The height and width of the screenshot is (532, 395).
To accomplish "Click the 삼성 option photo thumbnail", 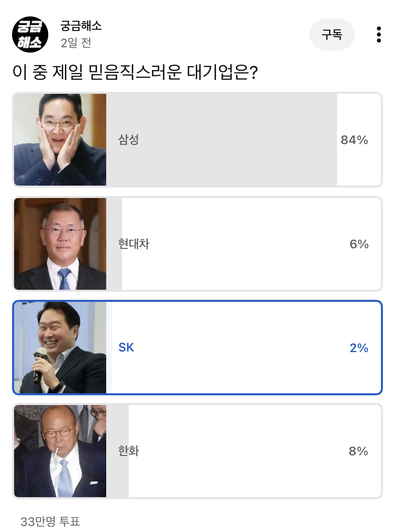I will [60, 140].
